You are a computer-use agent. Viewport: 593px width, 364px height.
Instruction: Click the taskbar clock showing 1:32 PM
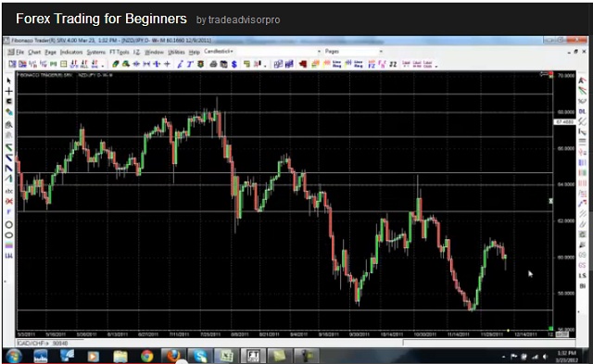[x=566, y=356]
